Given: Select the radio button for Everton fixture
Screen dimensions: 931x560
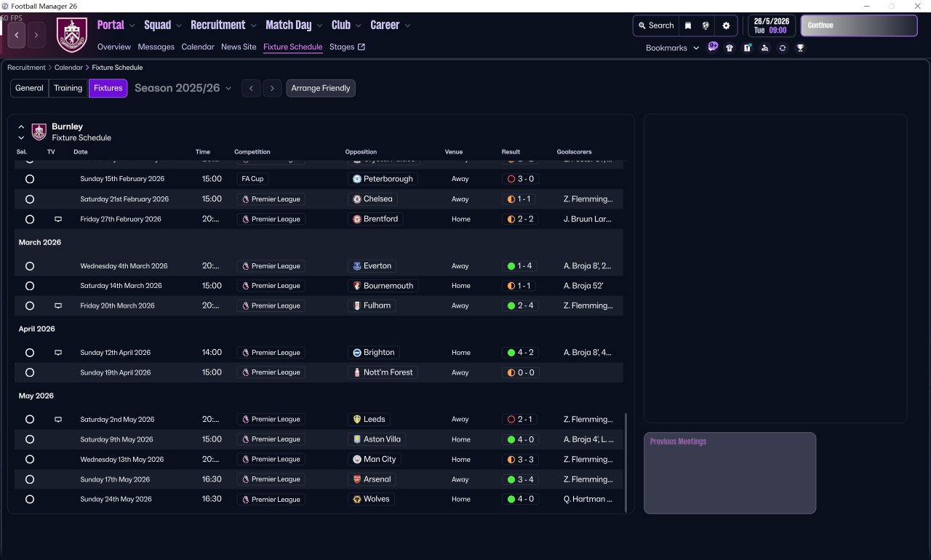Looking at the screenshot, I should 30,266.
